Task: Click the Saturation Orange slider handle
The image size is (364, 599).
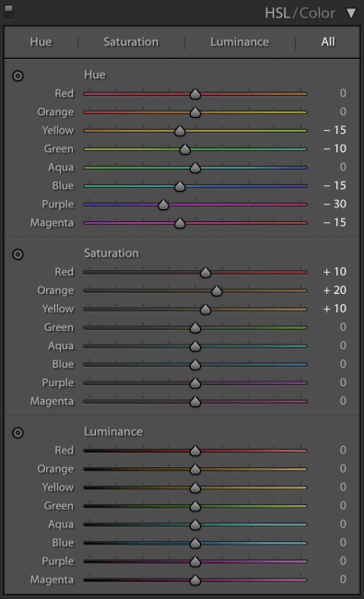Action: [217, 290]
